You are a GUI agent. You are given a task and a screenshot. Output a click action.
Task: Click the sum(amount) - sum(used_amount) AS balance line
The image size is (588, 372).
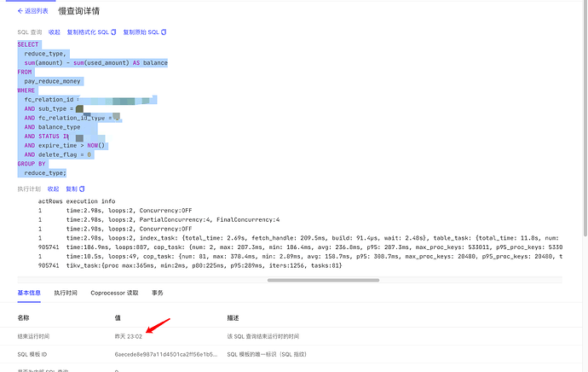click(x=95, y=62)
